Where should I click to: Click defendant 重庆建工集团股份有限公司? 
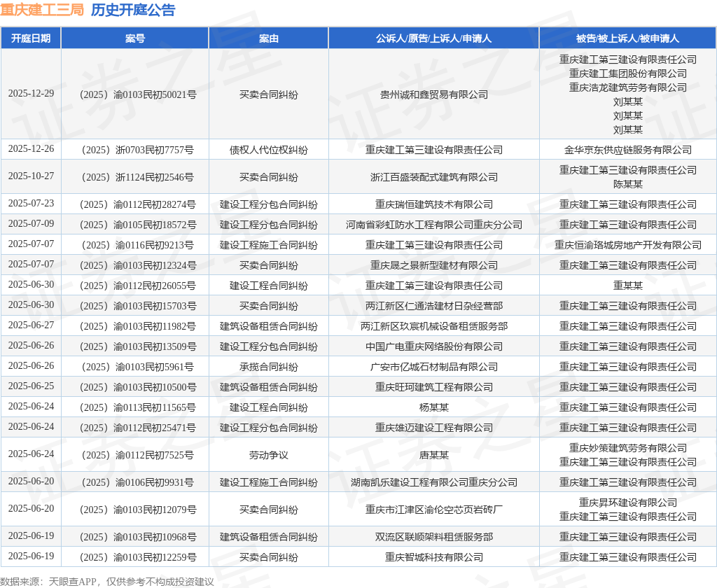628,73
